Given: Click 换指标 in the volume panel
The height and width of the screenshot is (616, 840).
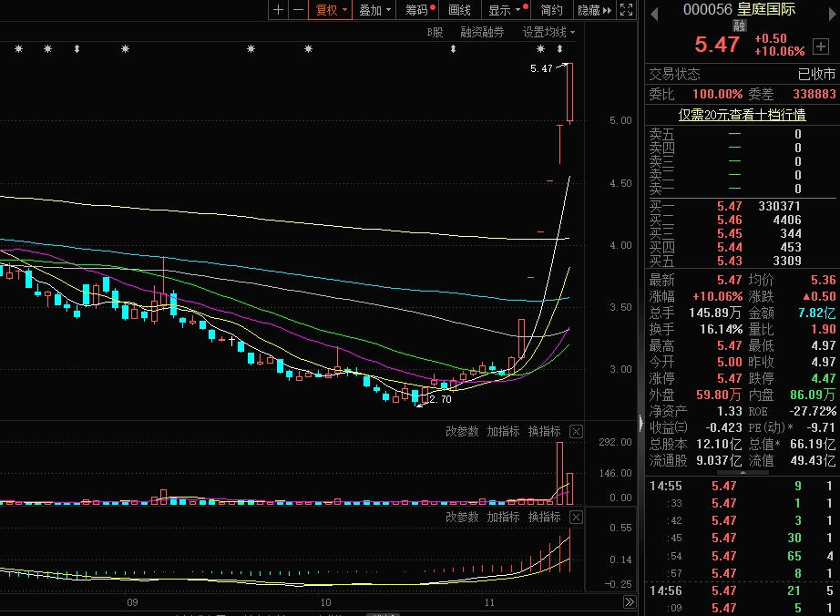Looking at the screenshot, I should (x=544, y=431).
